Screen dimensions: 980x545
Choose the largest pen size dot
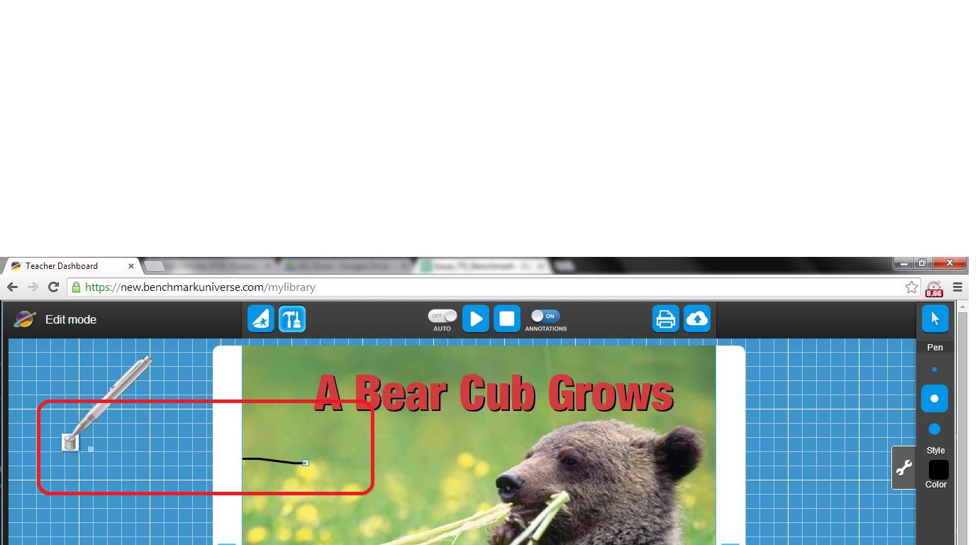(935, 429)
